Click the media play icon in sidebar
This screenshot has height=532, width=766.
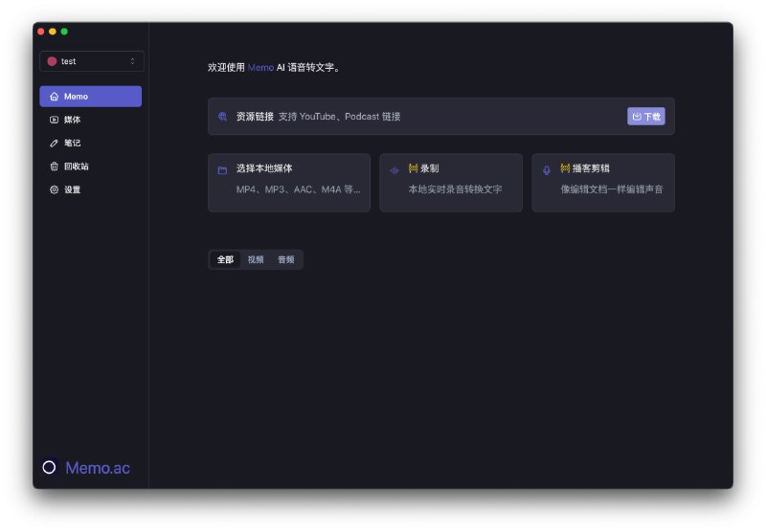click(x=55, y=120)
